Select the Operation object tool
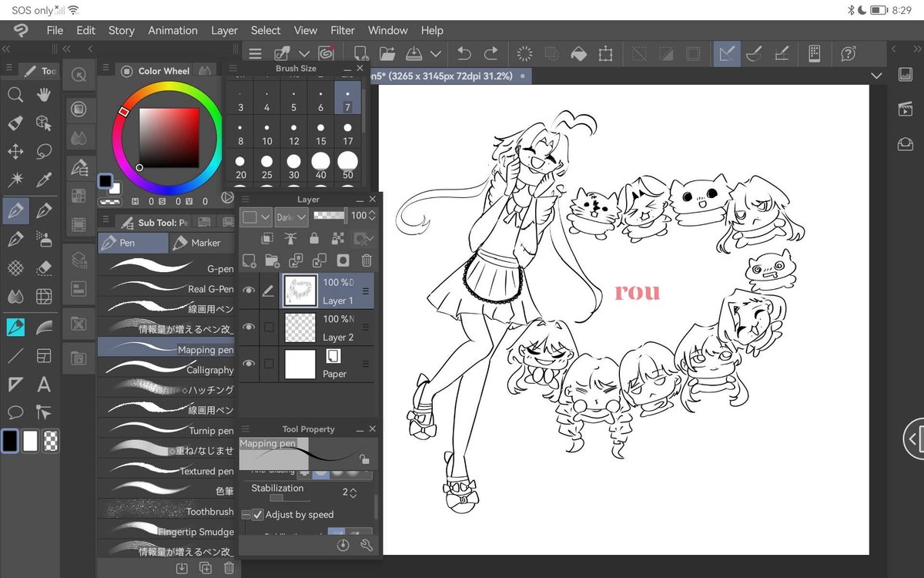The width and height of the screenshot is (924, 578). pos(44,123)
